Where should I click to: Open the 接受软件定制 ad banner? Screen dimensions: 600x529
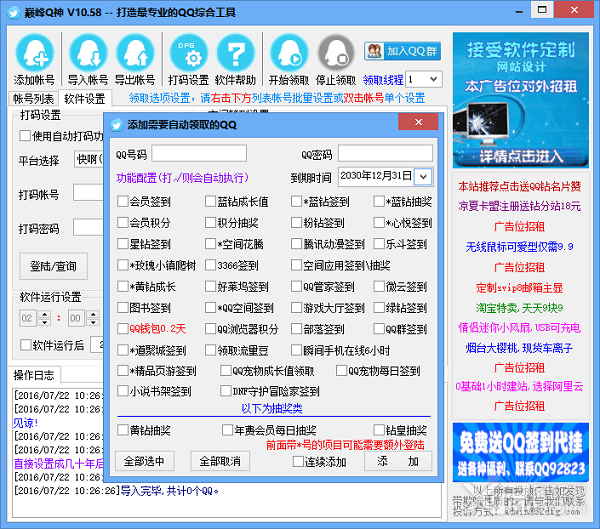pyautogui.click(x=520, y=100)
